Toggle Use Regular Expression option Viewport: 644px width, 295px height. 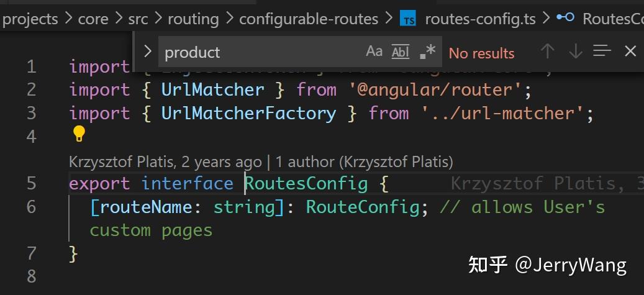[427, 52]
